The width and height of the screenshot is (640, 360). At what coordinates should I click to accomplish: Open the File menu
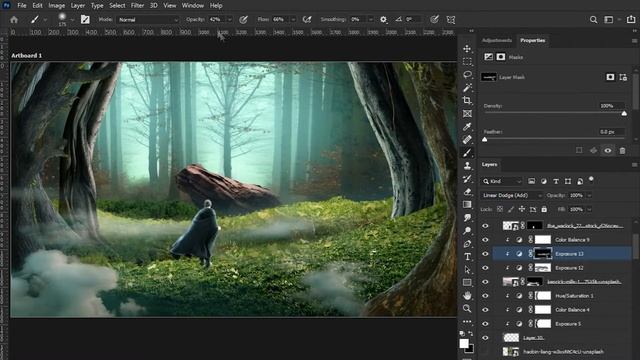point(22,5)
